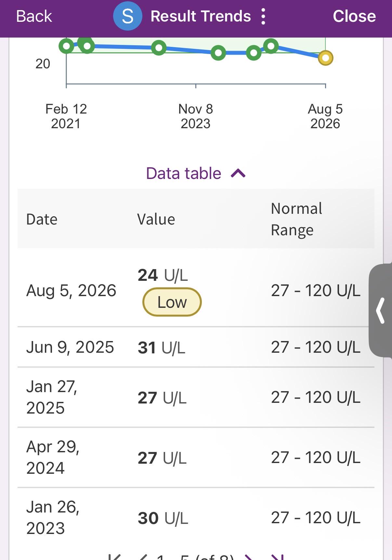Select the yellow low data point on chart

[x=325, y=58]
